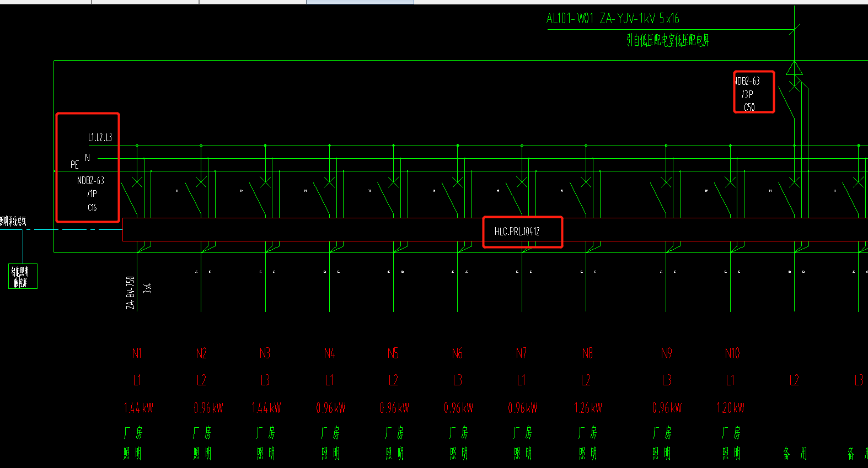Click the 照明系统总线 bus label
The width and height of the screenshot is (868, 468).
(13, 222)
